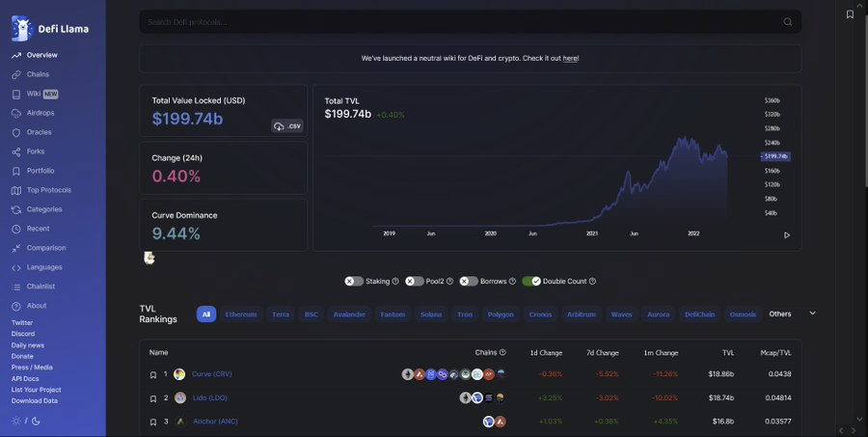Open the Curve (CRV) protocol link

212,374
